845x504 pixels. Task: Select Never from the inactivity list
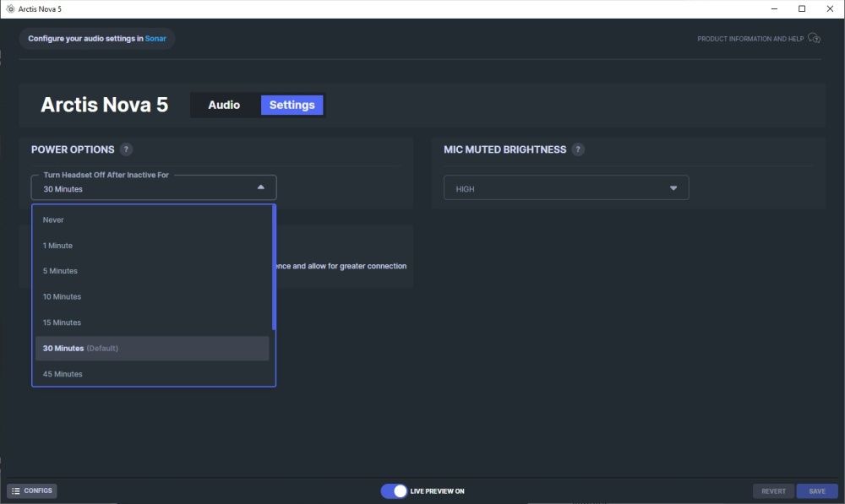point(152,219)
